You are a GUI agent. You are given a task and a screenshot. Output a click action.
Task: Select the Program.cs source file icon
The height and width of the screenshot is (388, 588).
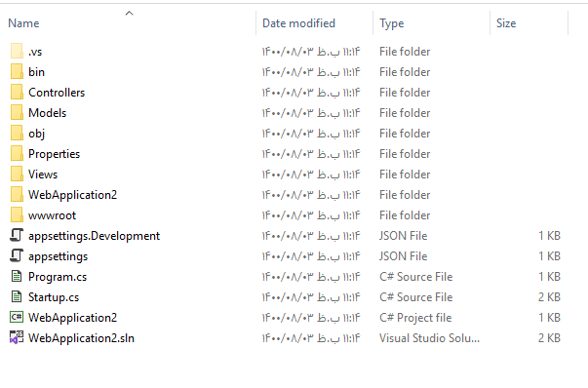pyautogui.click(x=17, y=276)
